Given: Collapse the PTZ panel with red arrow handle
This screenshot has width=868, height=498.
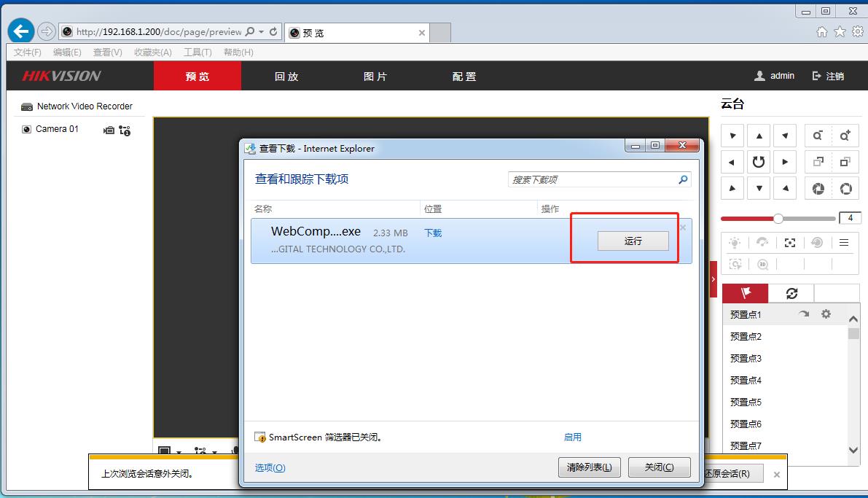Looking at the screenshot, I should pos(713,279).
